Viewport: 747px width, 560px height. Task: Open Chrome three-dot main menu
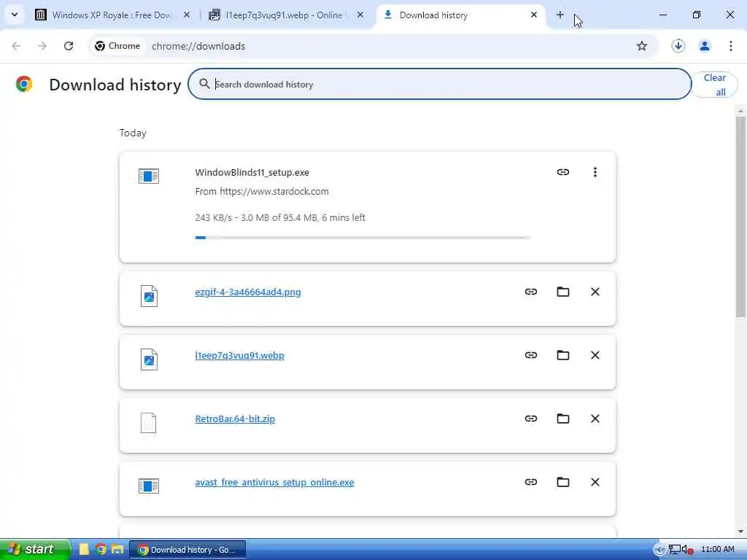pyautogui.click(x=731, y=46)
